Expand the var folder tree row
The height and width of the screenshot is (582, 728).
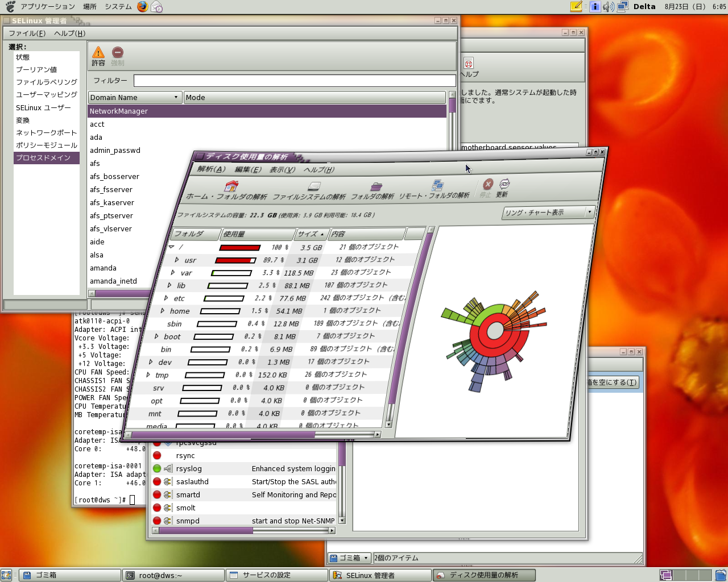coord(173,273)
